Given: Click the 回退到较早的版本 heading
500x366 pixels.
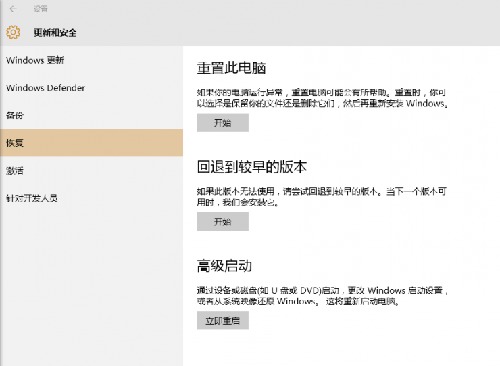Looking at the screenshot, I should pos(252,167).
